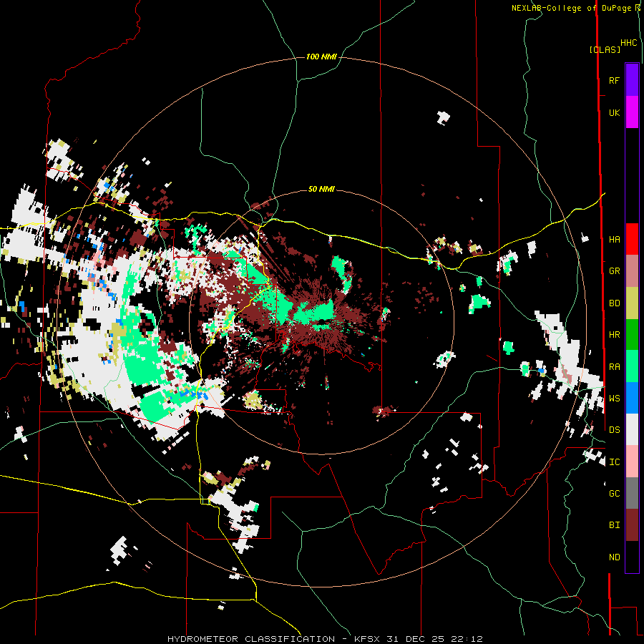Click the GR legend label
This screenshot has height=644, width=644.
click(614, 271)
